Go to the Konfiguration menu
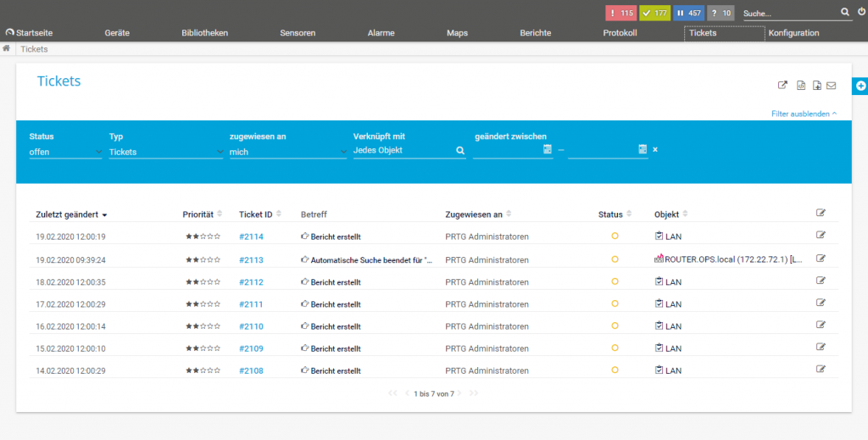The width and height of the screenshot is (868, 440). pos(793,33)
